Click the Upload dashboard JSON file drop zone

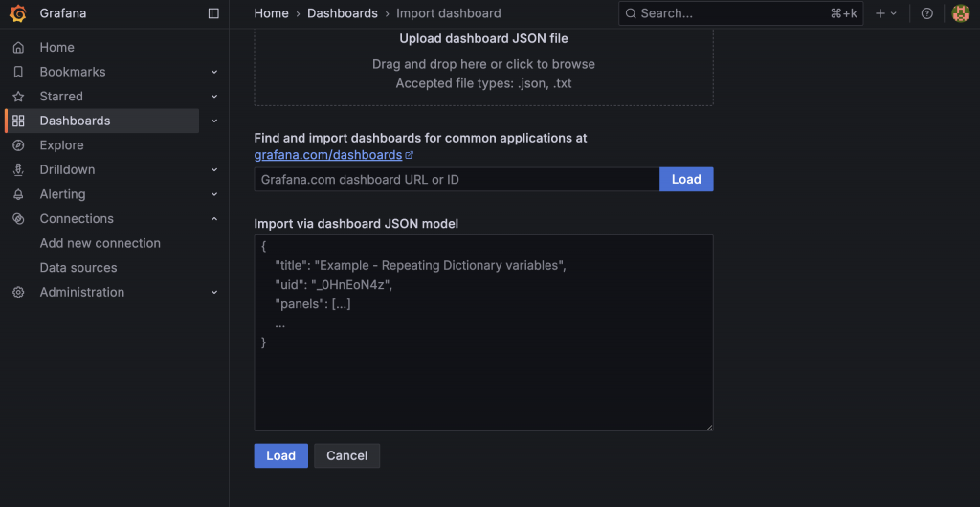tap(483, 65)
